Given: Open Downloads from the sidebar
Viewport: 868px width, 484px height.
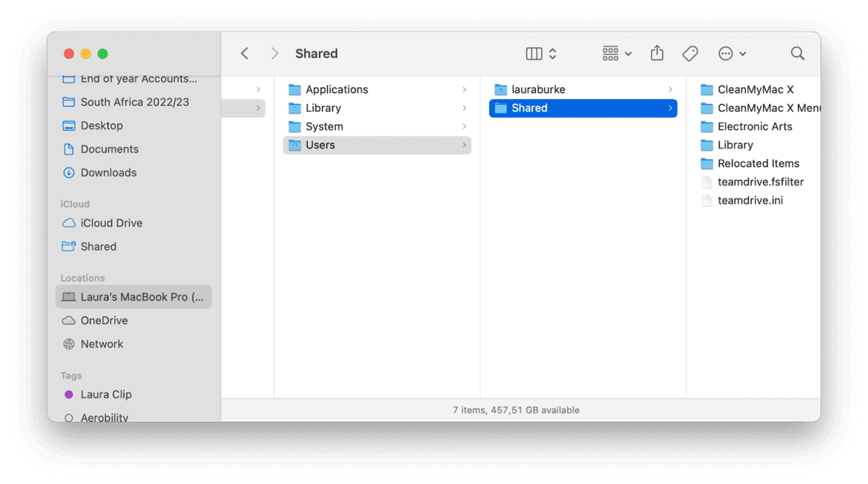Looking at the screenshot, I should (108, 173).
